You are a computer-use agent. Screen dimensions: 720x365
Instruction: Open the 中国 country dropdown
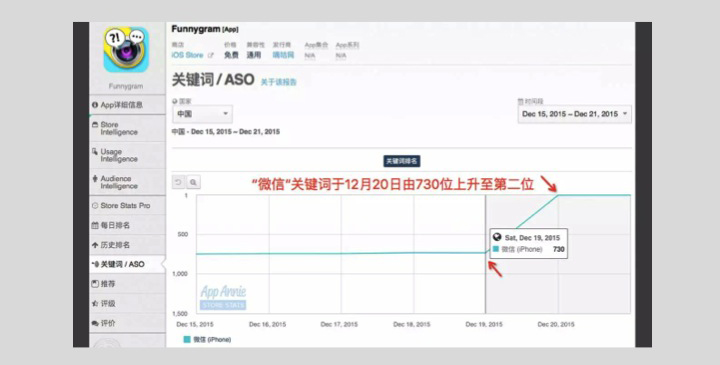(x=202, y=114)
